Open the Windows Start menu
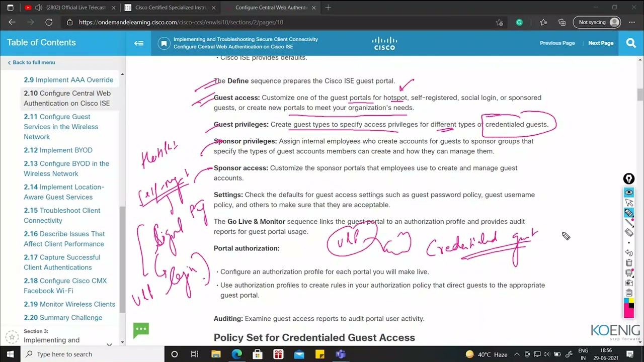 10,354
